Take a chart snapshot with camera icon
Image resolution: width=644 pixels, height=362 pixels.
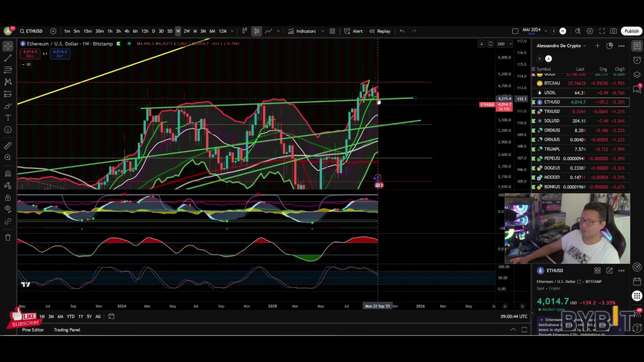coord(613,31)
